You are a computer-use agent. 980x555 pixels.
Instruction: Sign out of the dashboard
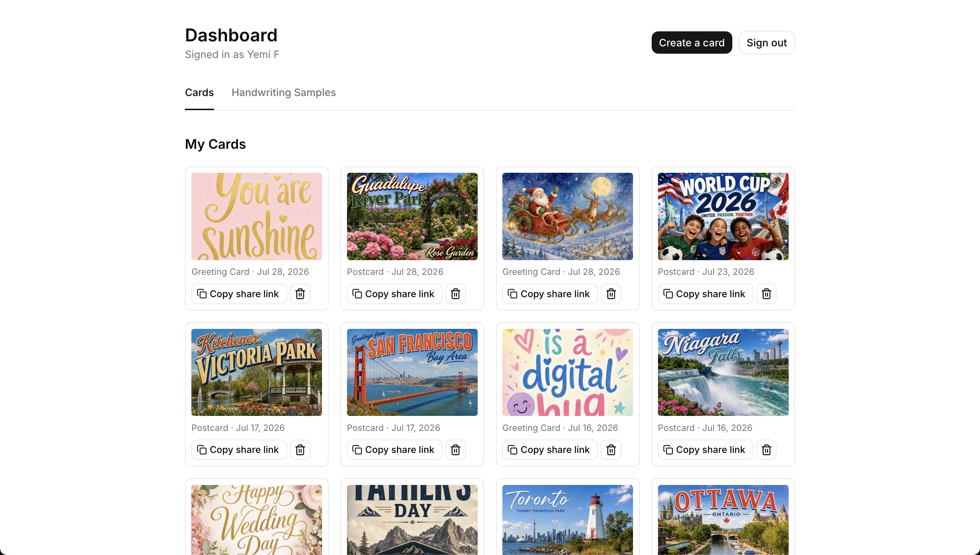click(766, 43)
